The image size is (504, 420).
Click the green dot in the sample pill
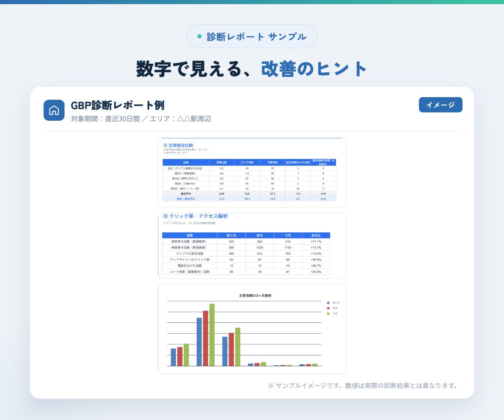(200, 36)
